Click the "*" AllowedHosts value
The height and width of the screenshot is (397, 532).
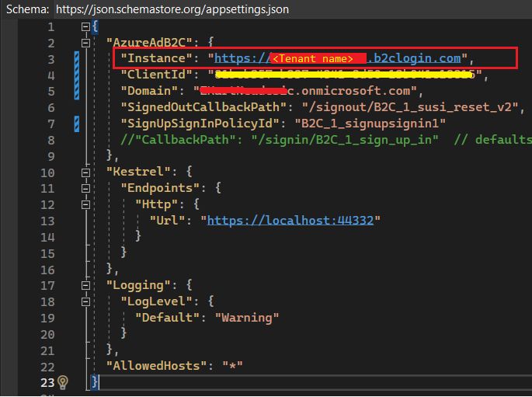click(x=233, y=366)
